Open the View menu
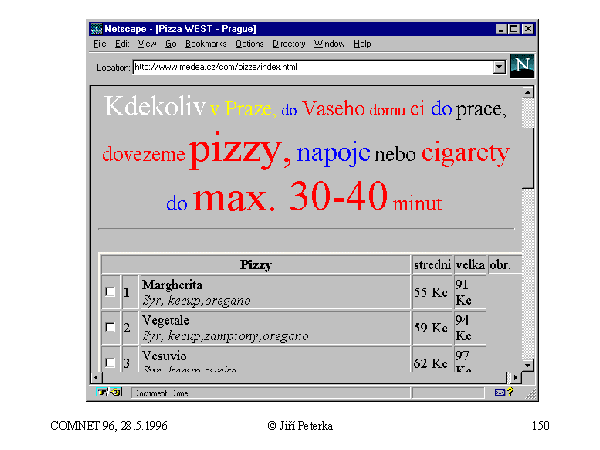Image resolution: width=600 pixels, height=450 pixels. click(x=147, y=44)
